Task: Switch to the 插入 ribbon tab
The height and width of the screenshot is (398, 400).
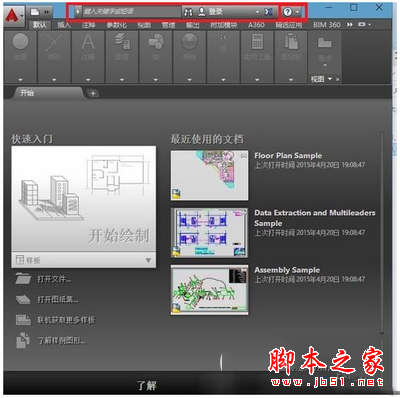Action: click(64, 25)
